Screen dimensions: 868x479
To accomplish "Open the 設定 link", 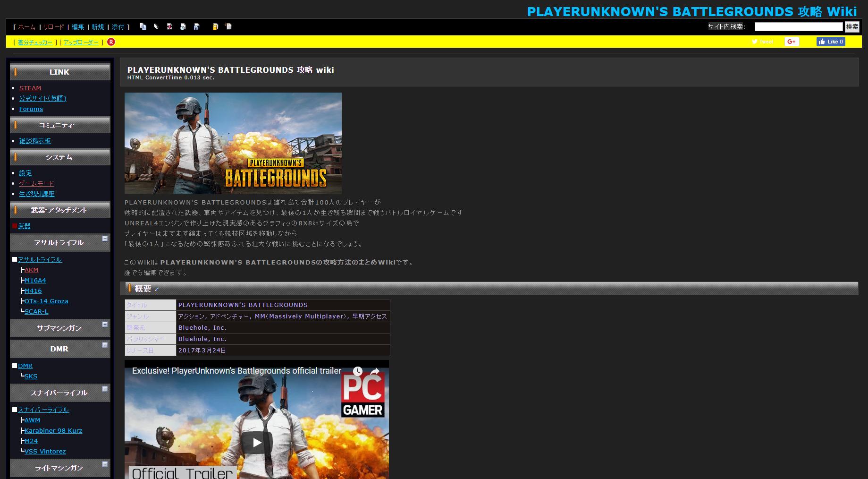I will point(25,173).
